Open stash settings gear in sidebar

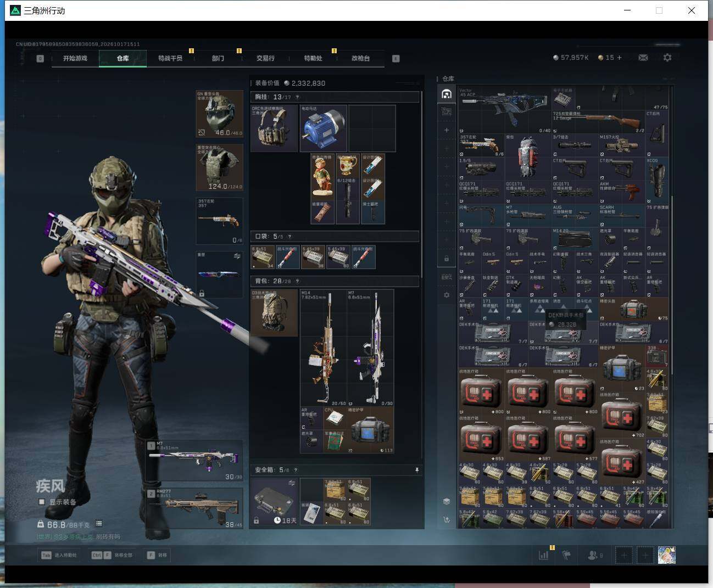pyautogui.click(x=447, y=295)
